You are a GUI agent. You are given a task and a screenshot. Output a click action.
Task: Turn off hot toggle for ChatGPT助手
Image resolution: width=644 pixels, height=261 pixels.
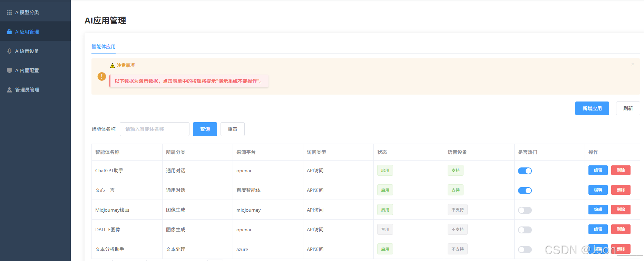pos(525,171)
